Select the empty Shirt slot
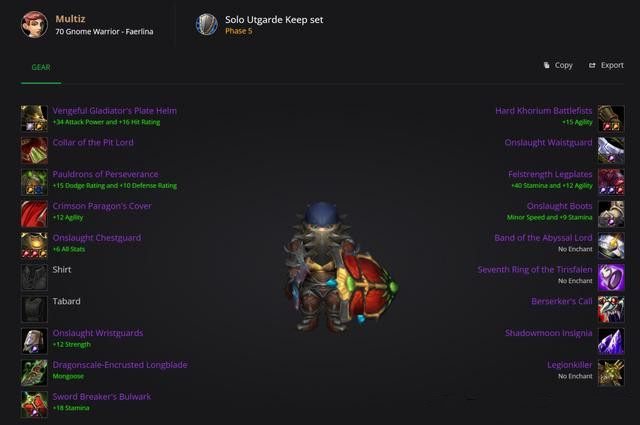Viewport: 640px width, 425px height. tap(34, 277)
